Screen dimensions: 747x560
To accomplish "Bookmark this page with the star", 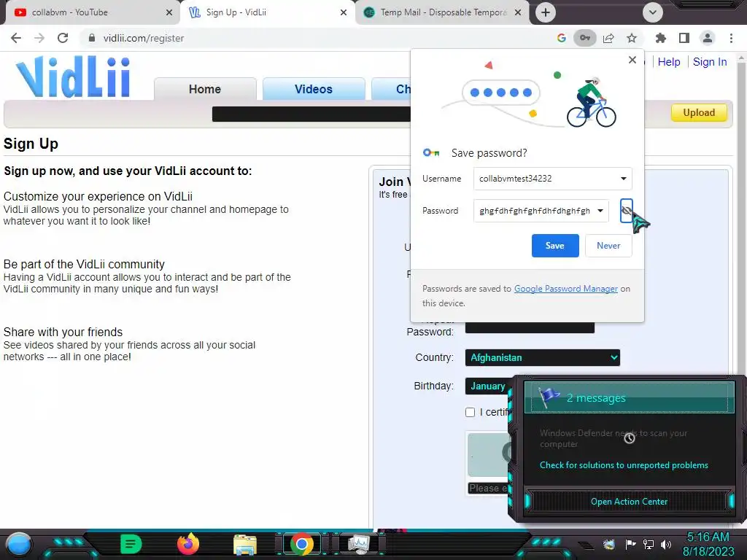I will [632, 38].
